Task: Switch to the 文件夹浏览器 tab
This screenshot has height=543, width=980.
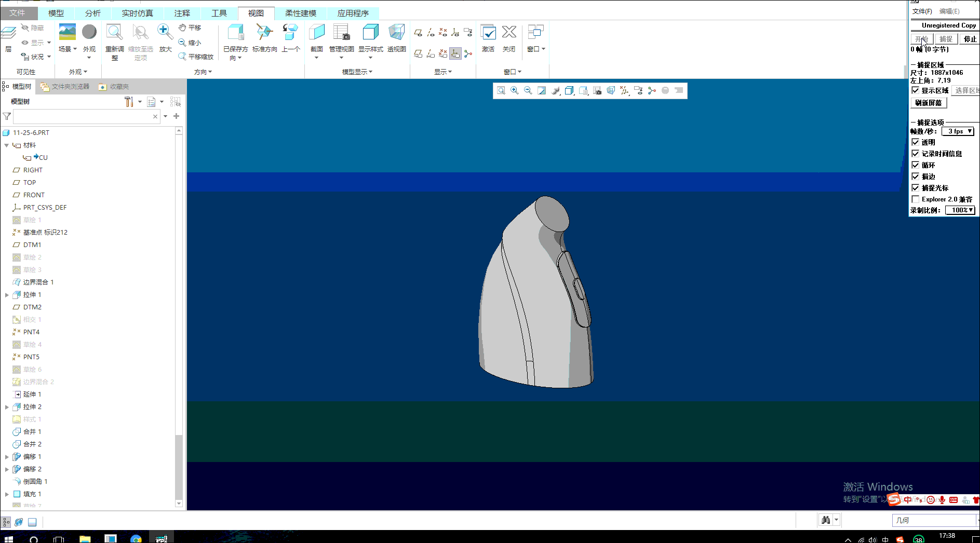Action: (x=65, y=87)
